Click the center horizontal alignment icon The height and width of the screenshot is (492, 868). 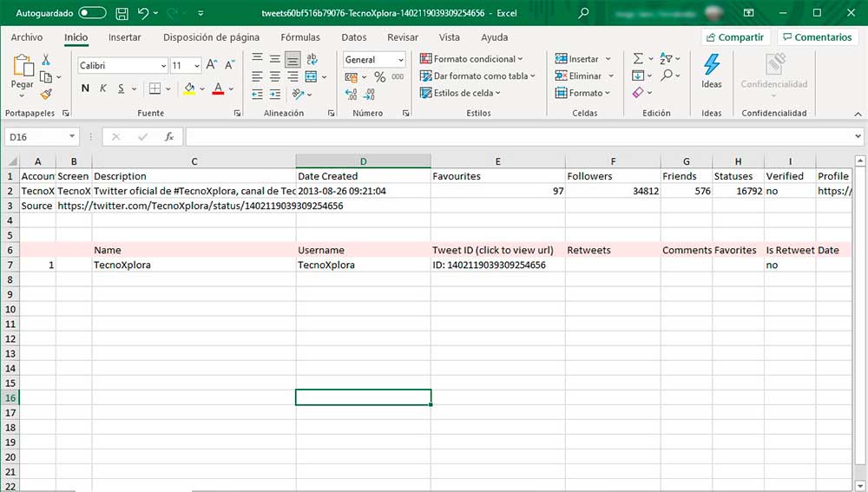point(275,77)
